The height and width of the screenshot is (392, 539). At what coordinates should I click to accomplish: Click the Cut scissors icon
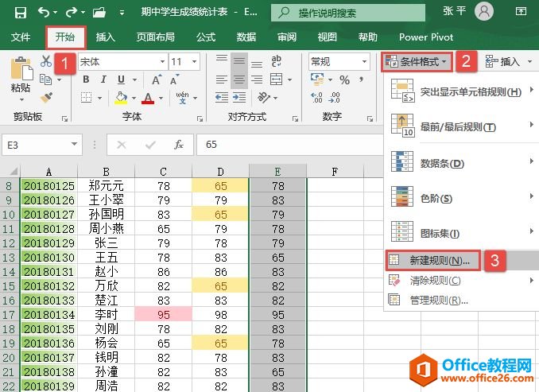46,61
